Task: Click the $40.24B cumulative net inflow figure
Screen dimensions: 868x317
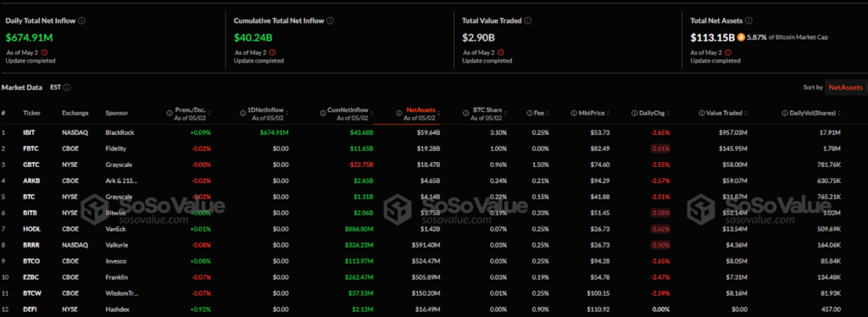Action: [253, 38]
